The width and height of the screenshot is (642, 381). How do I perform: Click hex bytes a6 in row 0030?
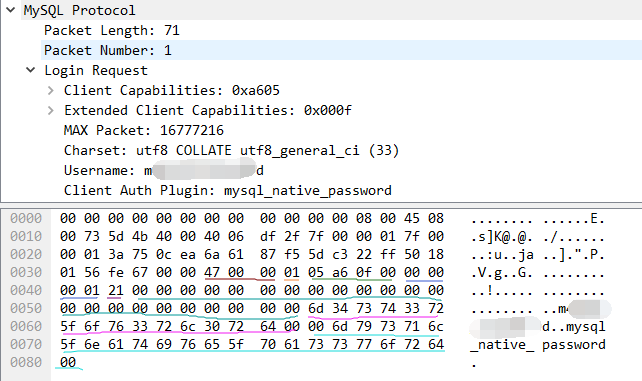(x=340, y=272)
